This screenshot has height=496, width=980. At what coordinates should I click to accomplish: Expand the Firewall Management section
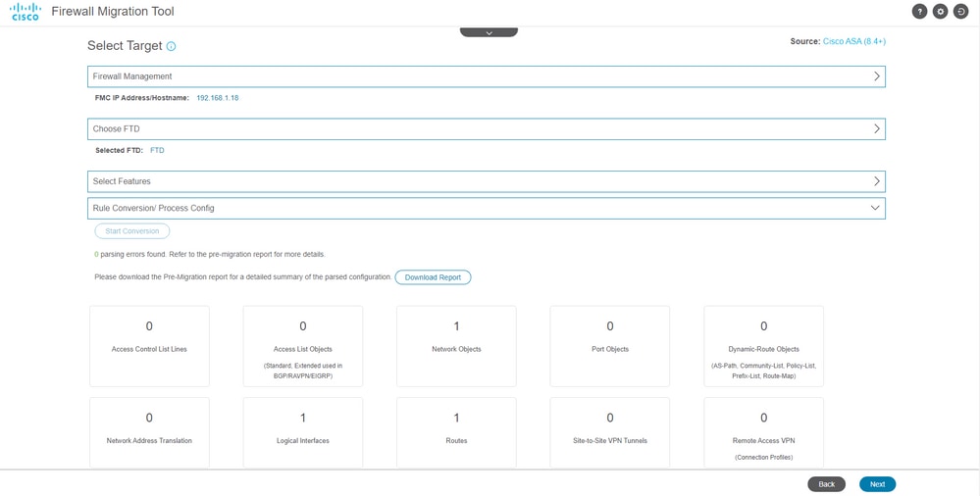click(x=487, y=76)
